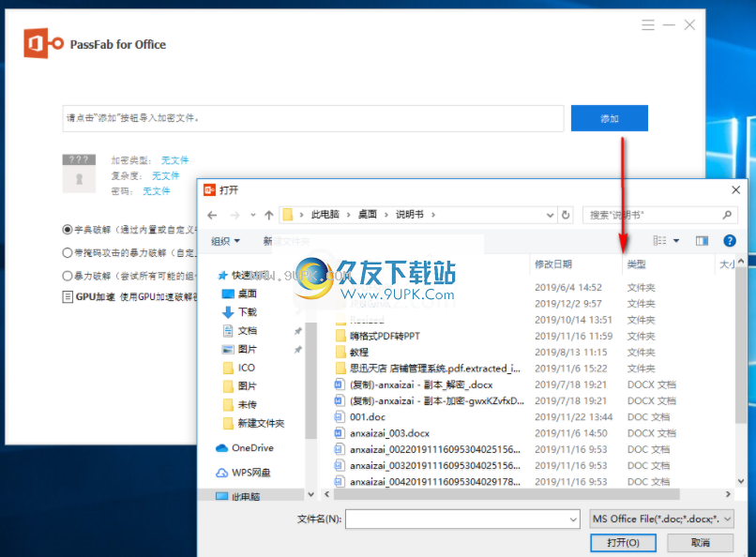Go back with the dialog's back arrow
This screenshot has width=756, height=557.
coord(212,215)
